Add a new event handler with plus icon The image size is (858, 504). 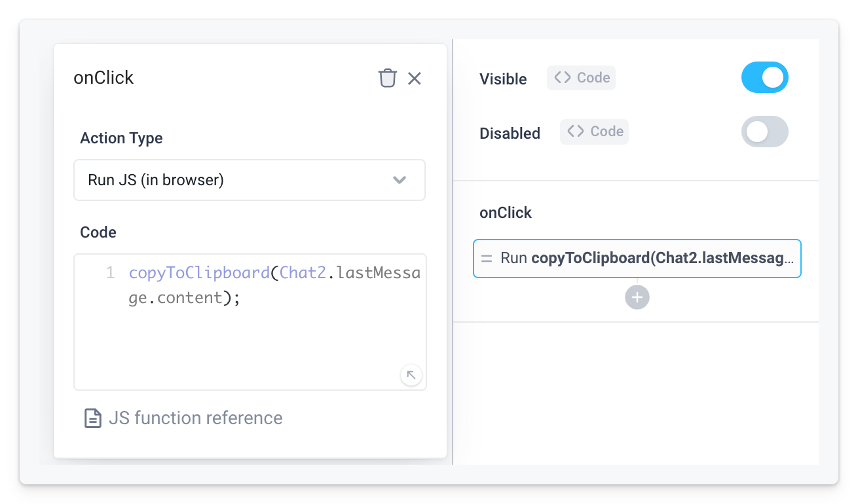[637, 297]
